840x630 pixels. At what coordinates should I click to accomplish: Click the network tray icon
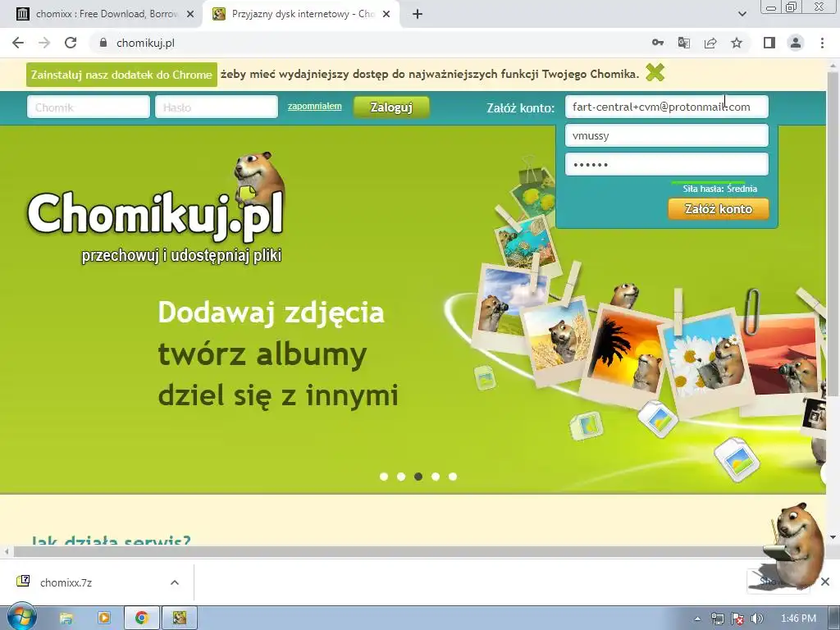pos(717,619)
